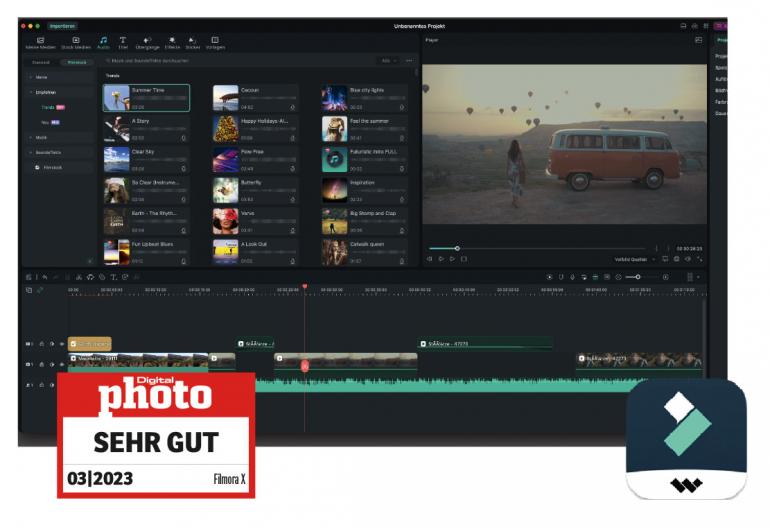Download the Verve track
Image resolution: width=770 pixels, height=527 pixels.
(293, 230)
